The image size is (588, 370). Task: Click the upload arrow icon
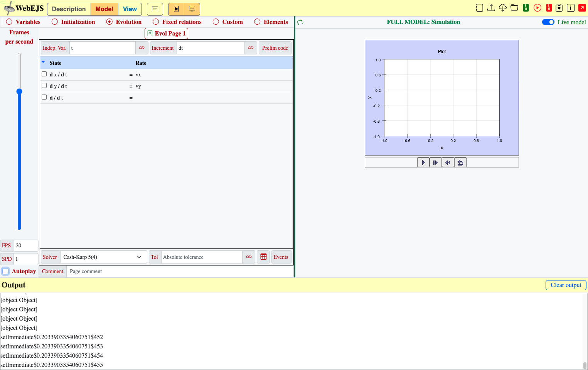click(x=491, y=8)
